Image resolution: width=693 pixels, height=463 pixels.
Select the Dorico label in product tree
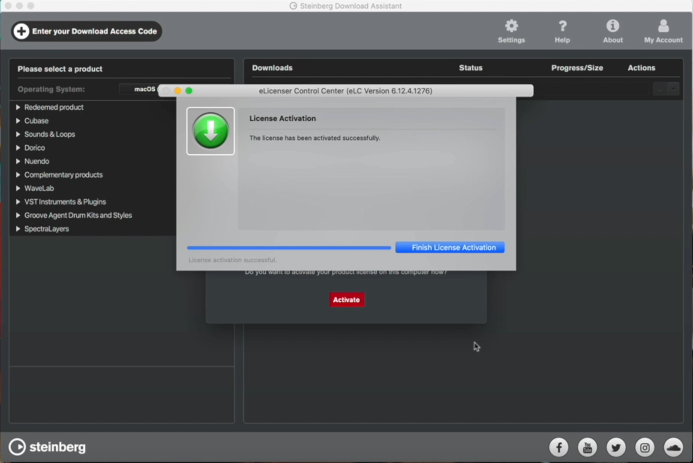point(34,148)
